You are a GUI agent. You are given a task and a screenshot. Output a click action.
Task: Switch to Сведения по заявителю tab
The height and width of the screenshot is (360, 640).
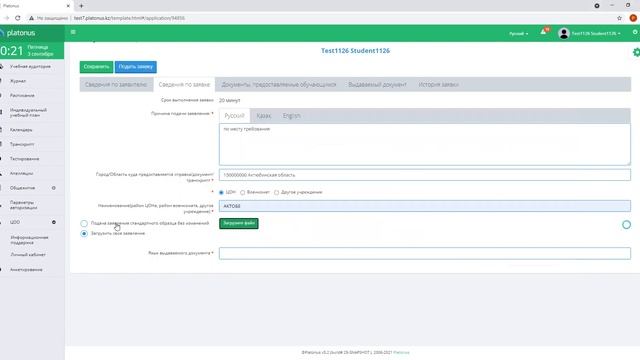click(116, 84)
